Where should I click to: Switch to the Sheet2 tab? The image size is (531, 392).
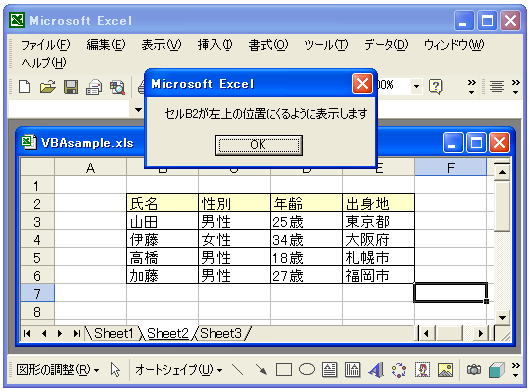(168, 333)
